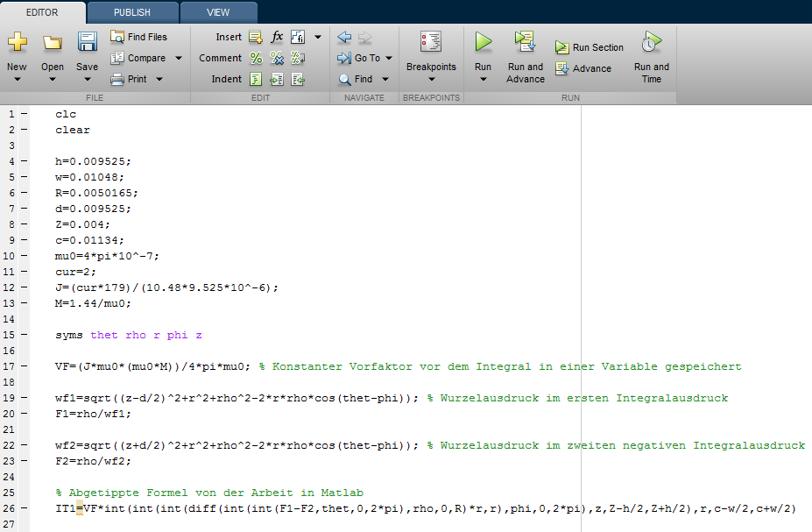Screen dimensions: 812x532
Task: Click the New file icon
Action: coord(17,42)
